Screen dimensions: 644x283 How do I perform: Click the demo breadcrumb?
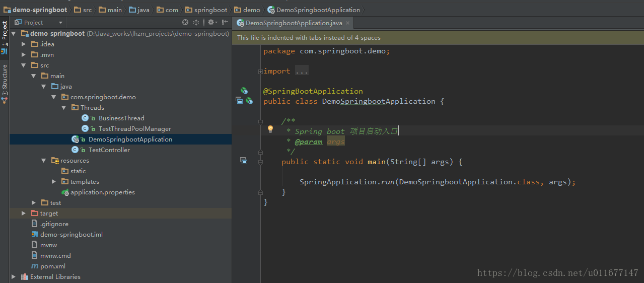(248, 10)
